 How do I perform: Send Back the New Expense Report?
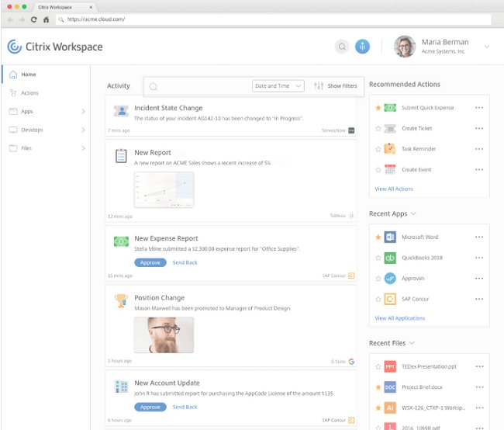click(185, 262)
